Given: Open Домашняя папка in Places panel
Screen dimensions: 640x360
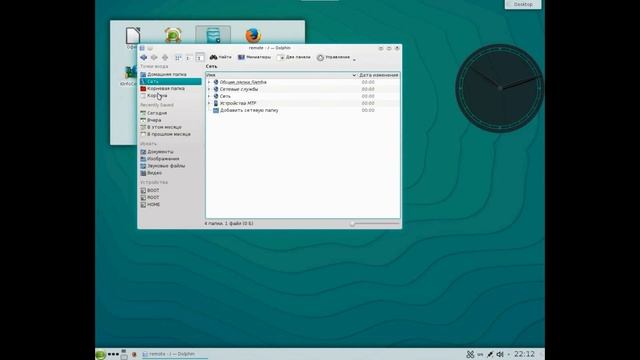Looking at the screenshot, I should pos(171,74).
